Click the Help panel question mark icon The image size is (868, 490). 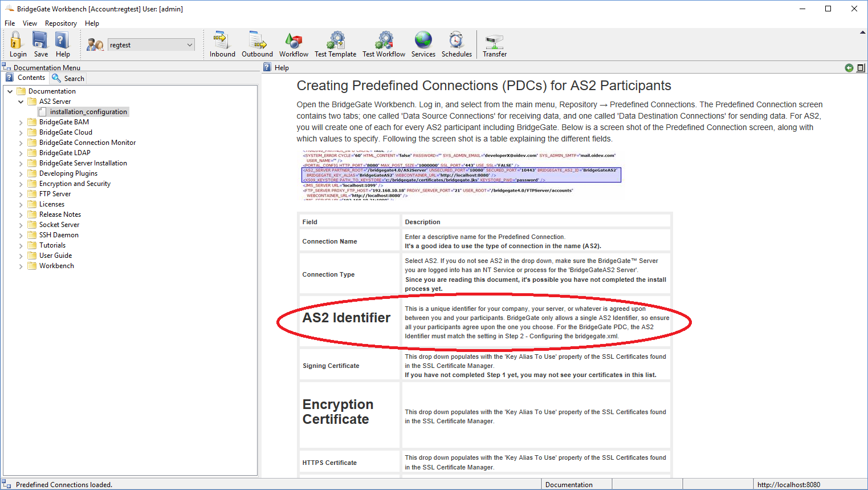pyautogui.click(x=267, y=67)
